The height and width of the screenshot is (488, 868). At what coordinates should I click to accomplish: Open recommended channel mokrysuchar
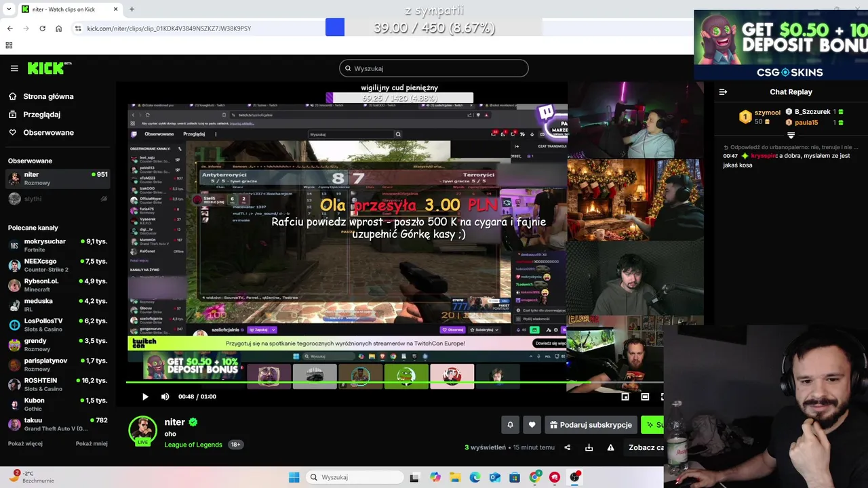[x=58, y=245]
